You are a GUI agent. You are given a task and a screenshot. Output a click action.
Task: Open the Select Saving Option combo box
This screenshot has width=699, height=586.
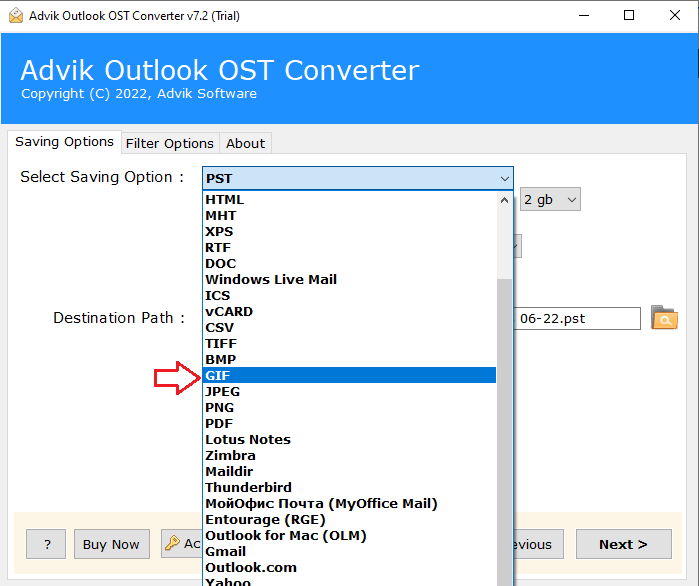pos(358,178)
